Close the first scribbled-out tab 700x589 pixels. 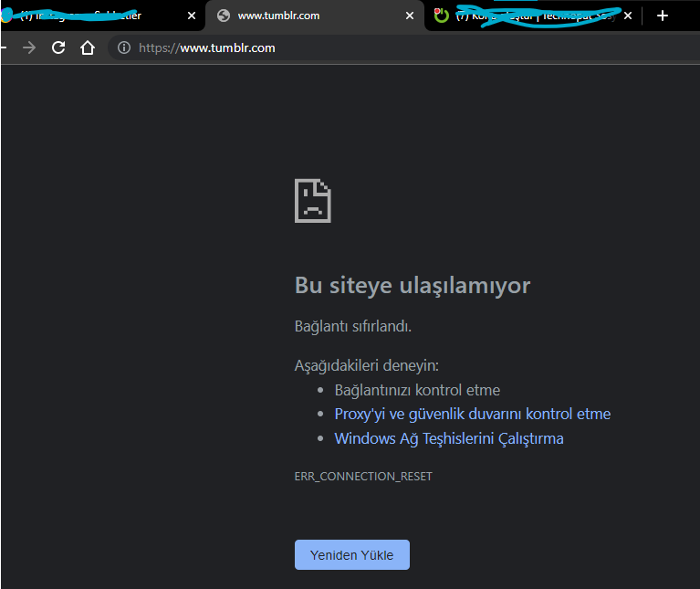pos(192,16)
